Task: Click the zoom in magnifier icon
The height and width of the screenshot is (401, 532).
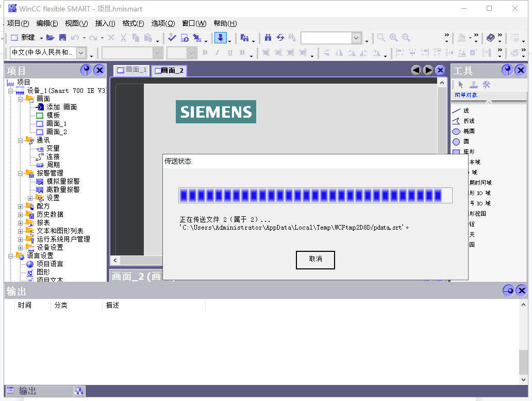Action: coord(394,38)
